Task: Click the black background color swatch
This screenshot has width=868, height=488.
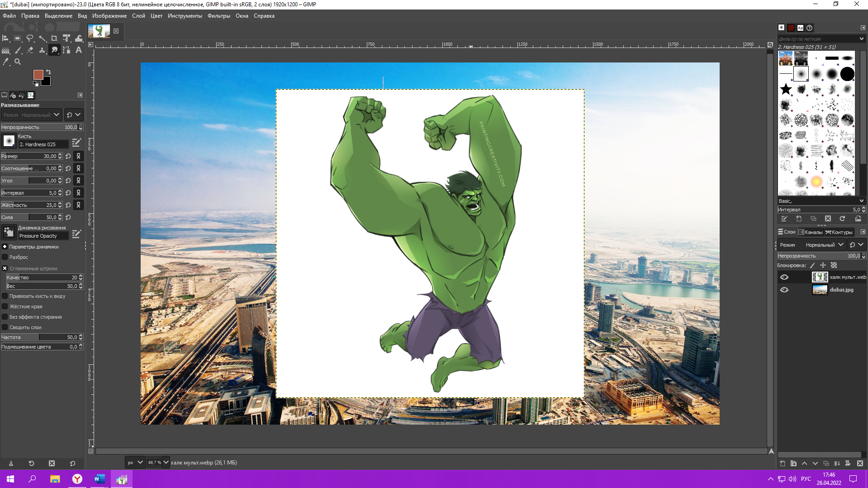Action: pos(46,82)
